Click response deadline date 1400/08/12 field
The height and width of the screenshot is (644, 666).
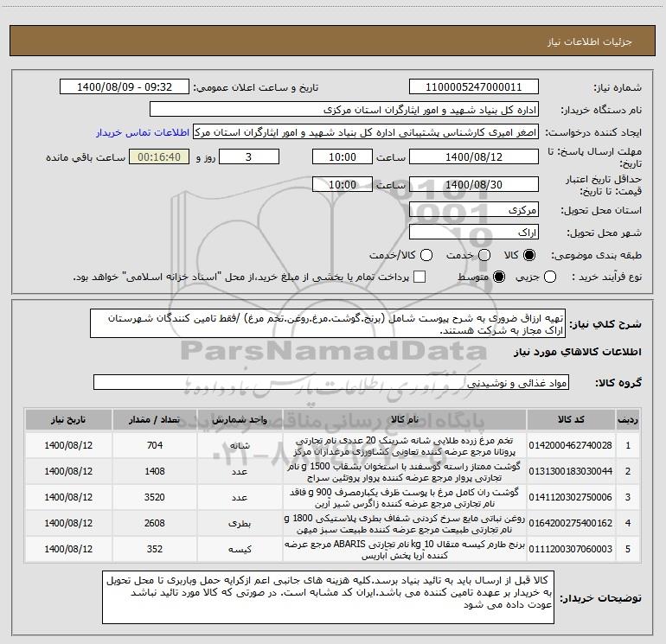pyautogui.click(x=474, y=156)
